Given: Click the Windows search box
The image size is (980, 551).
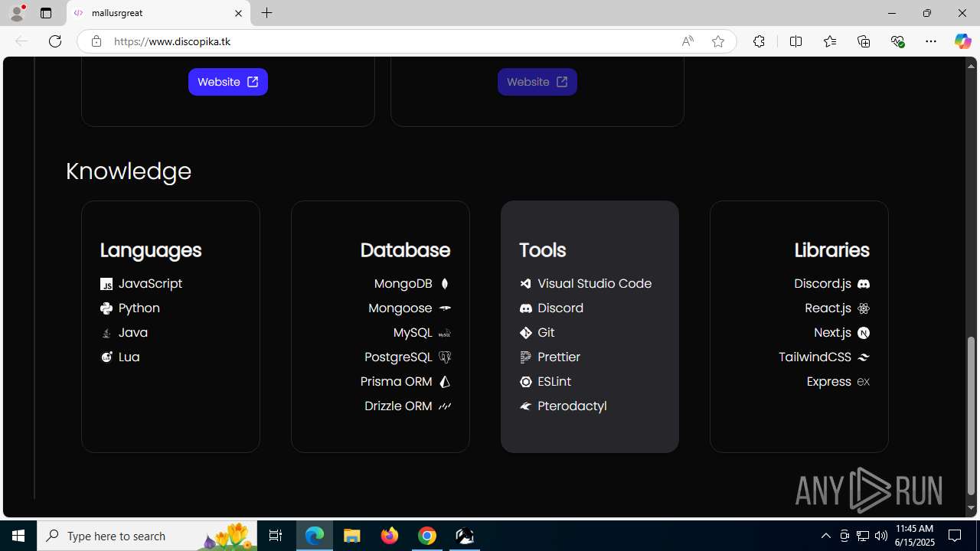Looking at the screenshot, I should click(x=147, y=536).
